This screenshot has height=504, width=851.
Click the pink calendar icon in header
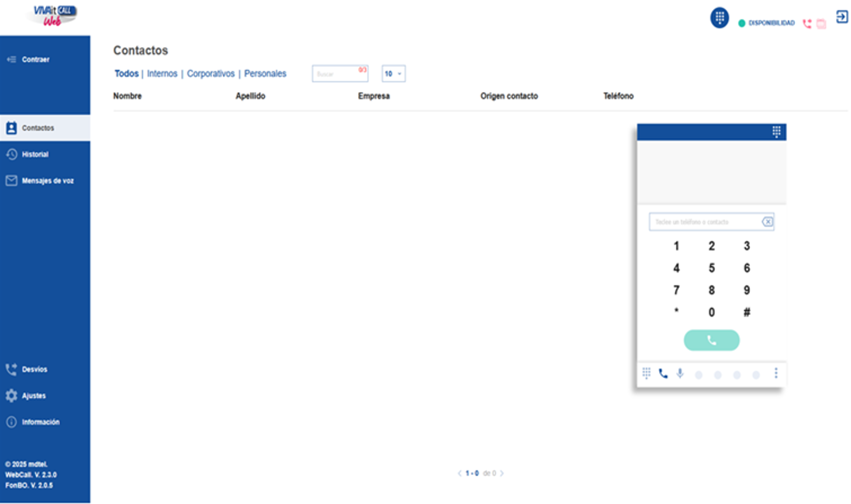coord(821,23)
